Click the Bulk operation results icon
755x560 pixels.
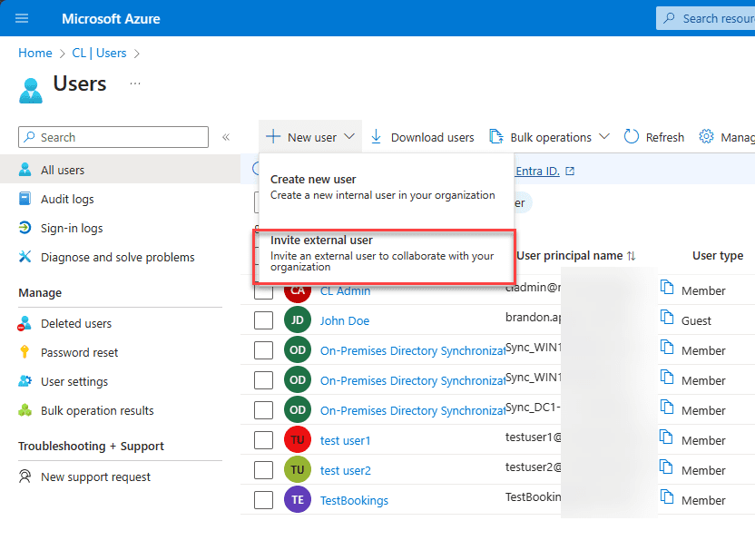(x=25, y=410)
